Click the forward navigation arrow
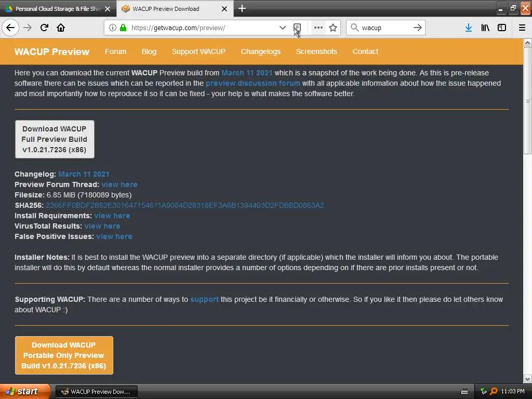The height and width of the screenshot is (399, 532). pyautogui.click(x=28, y=28)
